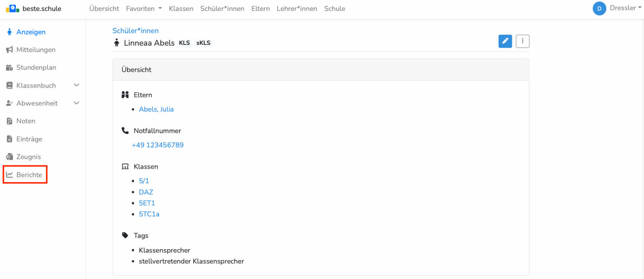Open parent link Abels, Julia

coord(156,110)
